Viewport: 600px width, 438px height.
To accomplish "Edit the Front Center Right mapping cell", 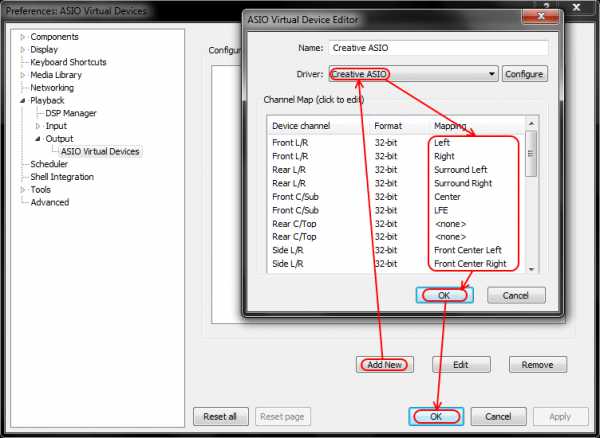I will pyautogui.click(x=470, y=264).
